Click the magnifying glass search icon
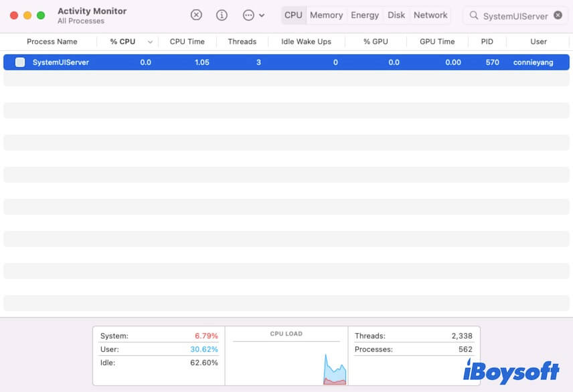The width and height of the screenshot is (573, 392). 474,15
